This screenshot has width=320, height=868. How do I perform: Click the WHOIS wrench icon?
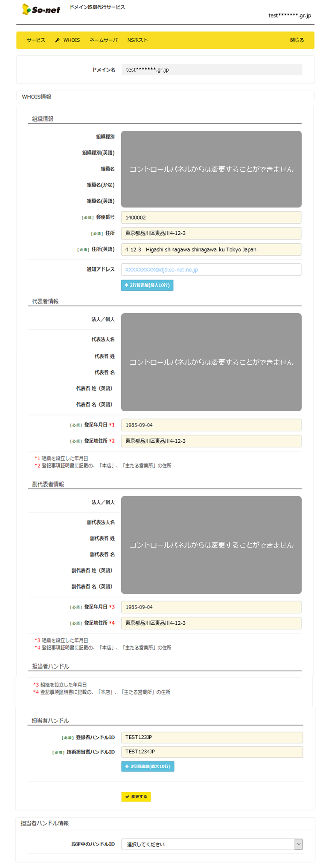pos(58,40)
